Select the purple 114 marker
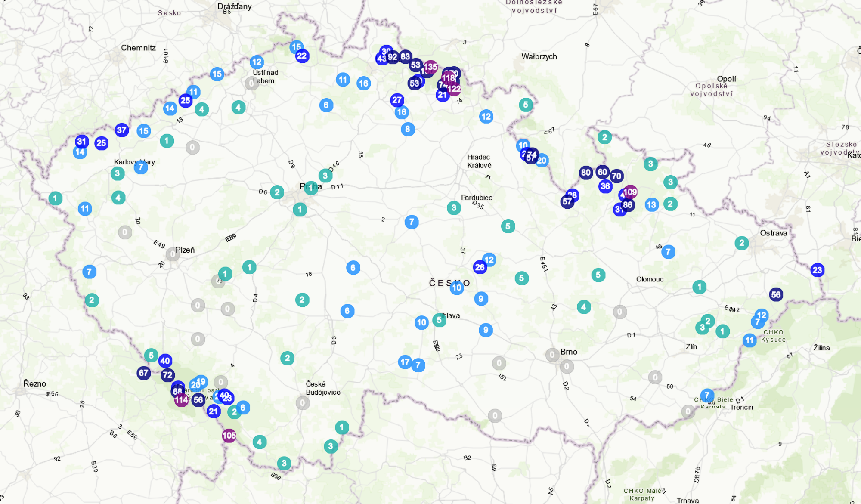This screenshot has width=861, height=504. click(x=181, y=400)
